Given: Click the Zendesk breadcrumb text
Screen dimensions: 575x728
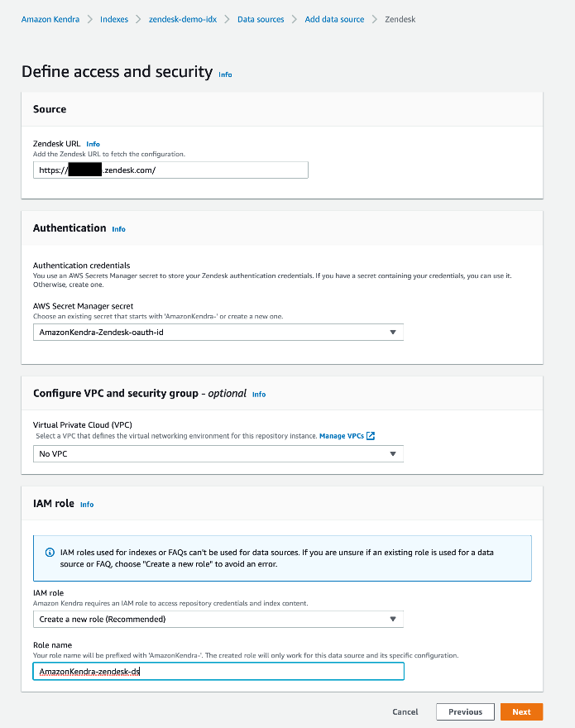Looking at the screenshot, I should [x=400, y=20].
